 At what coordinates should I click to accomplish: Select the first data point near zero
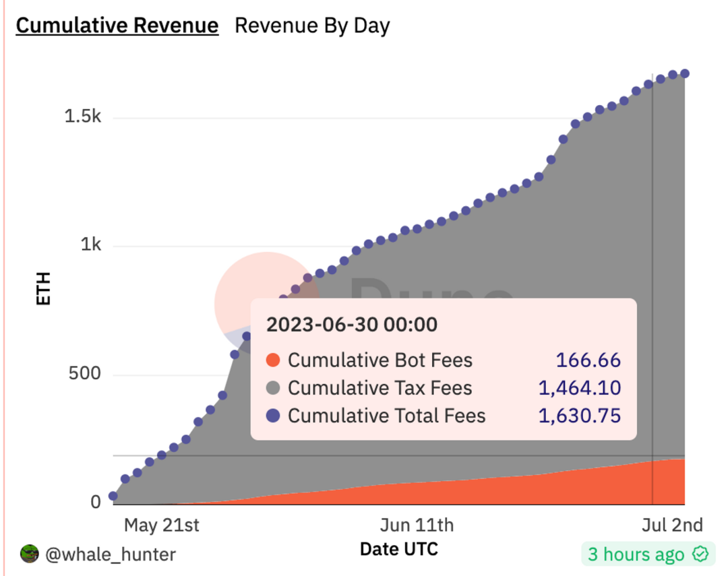click(x=113, y=496)
